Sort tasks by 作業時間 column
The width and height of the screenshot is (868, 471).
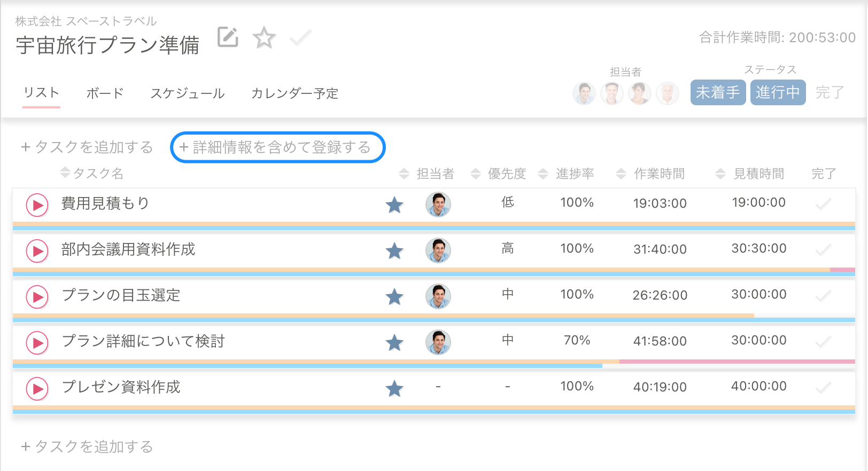[x=651, y=174]
